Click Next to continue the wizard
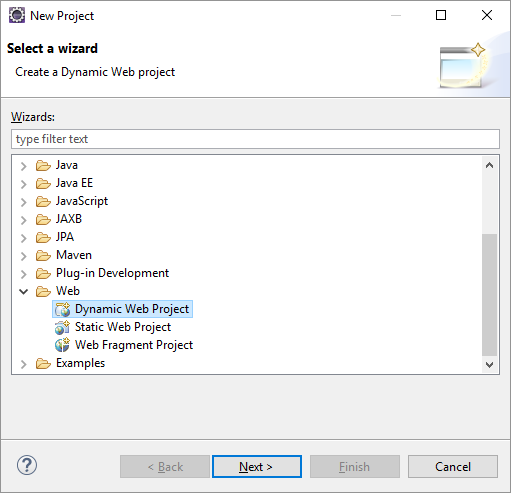 pyautogui.click(x=257, y=466)
